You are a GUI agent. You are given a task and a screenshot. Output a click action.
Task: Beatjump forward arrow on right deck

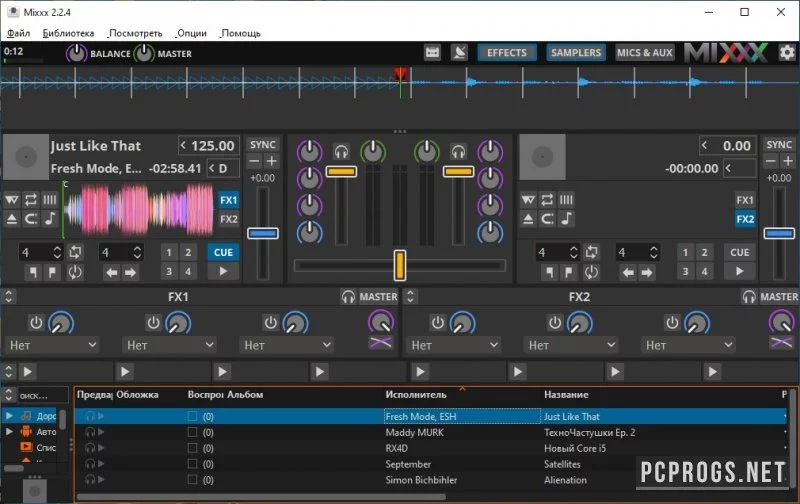click(647, 273)
